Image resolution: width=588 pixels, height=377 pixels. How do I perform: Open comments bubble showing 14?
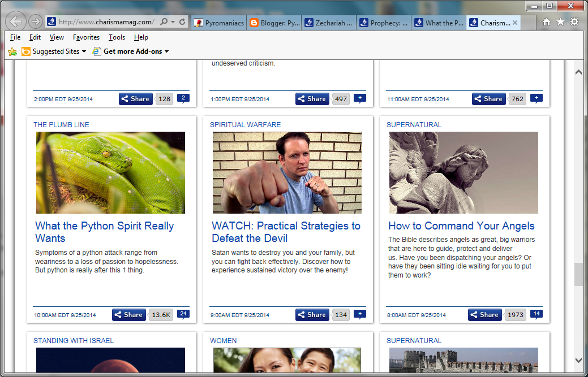coord(537,314)
